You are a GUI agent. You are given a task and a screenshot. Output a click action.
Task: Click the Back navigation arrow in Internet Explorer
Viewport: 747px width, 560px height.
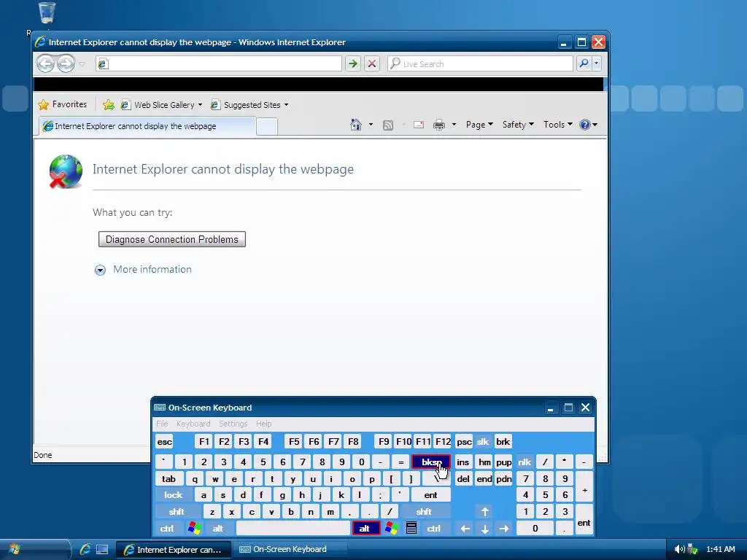[x=46, y=63]
